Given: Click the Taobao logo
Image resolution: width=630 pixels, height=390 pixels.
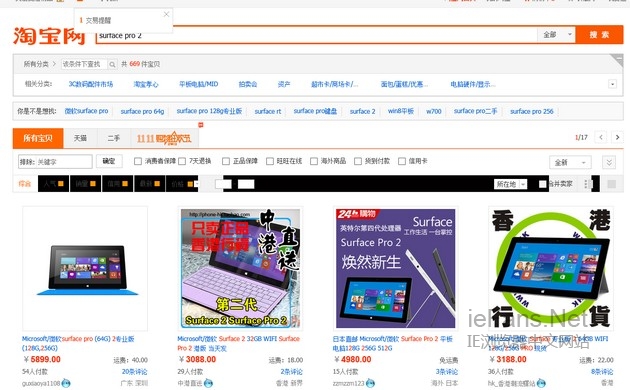Looking at the screenshot, I should tap(49, 36).
